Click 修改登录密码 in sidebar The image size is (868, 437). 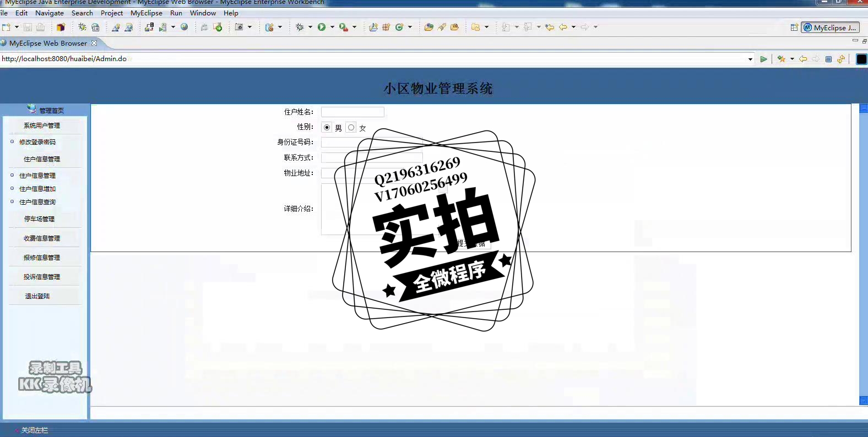[37, 142]
